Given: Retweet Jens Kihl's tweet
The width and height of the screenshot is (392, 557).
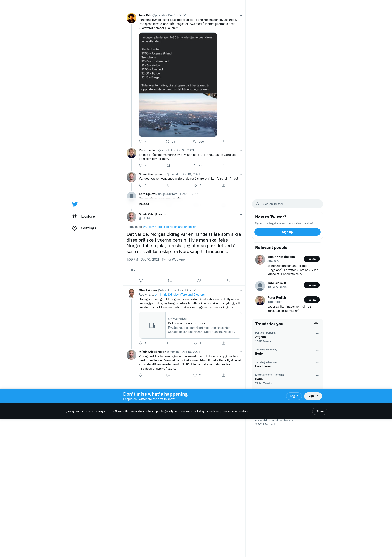Looking at the screenshot, I should coord(167,141).
